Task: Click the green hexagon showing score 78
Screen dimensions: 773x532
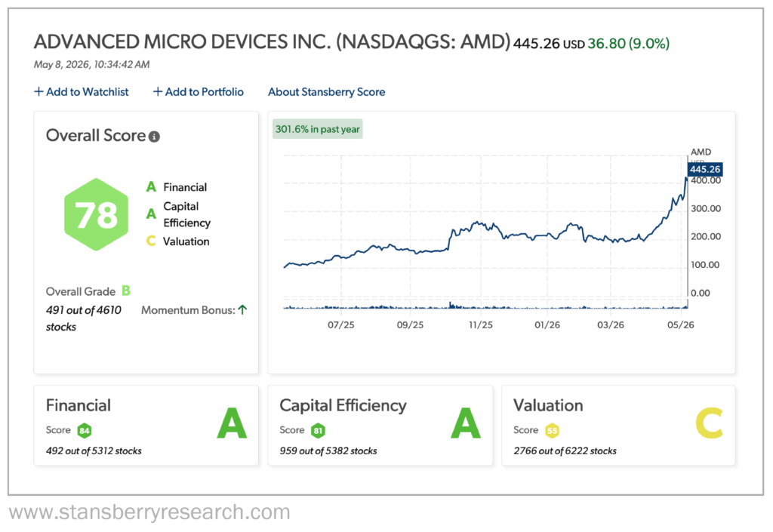Action: (x=96, y=215)
